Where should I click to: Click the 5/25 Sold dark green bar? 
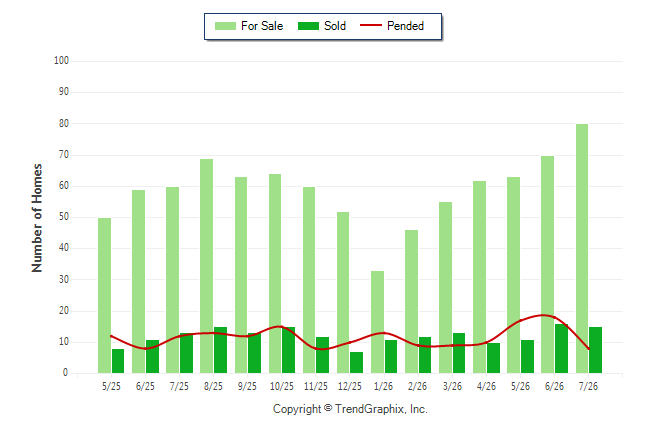pyautogui.click(x=118, y=361)
